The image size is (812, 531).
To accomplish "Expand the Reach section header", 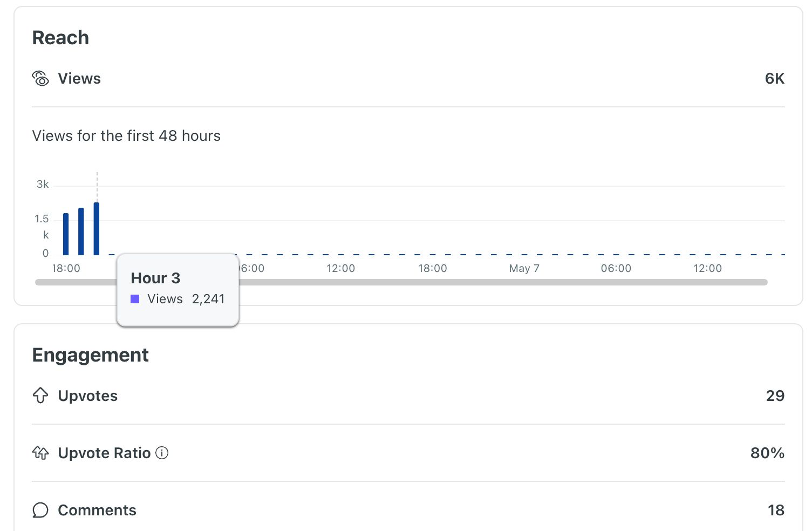I will click(x=60, y=37).
